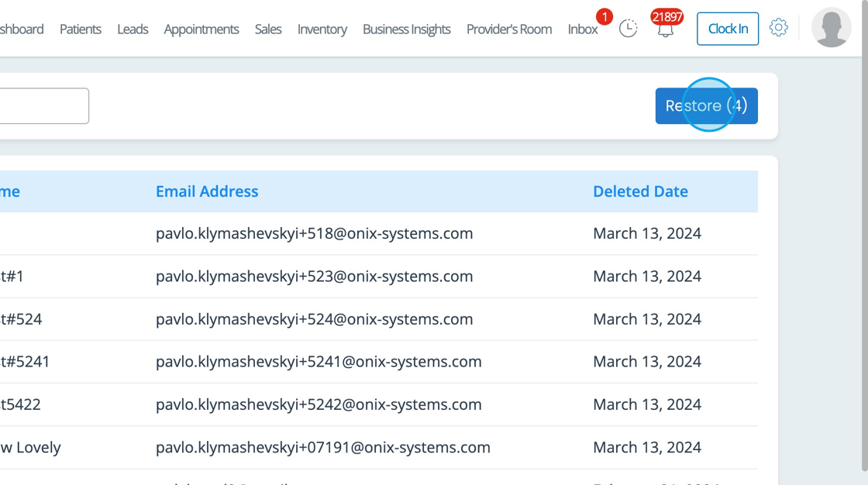Select the +518 email row
The width and height of the screenshot is (868, 485).
point(314,234)
